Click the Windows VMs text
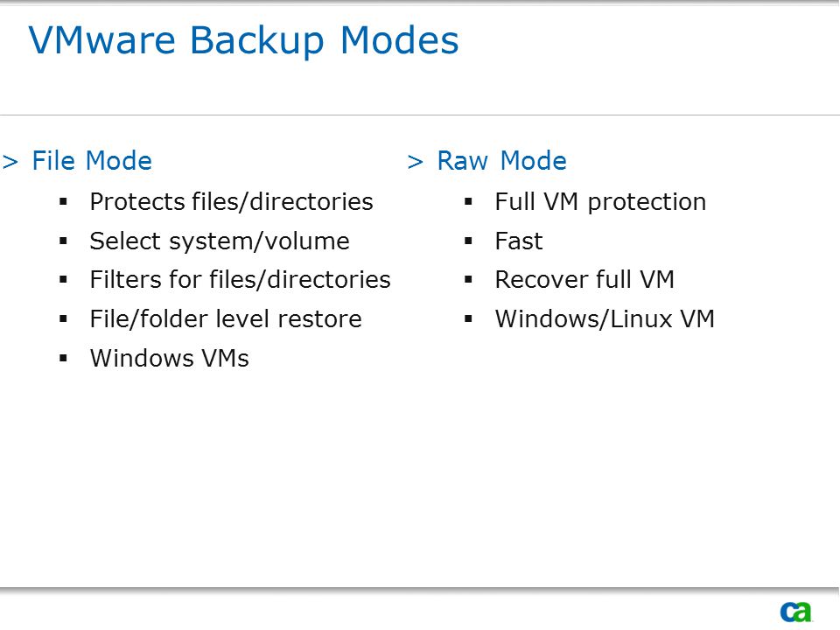Image resolution: width=840 pixels, height=630 pixels. (x=170, y=358)
